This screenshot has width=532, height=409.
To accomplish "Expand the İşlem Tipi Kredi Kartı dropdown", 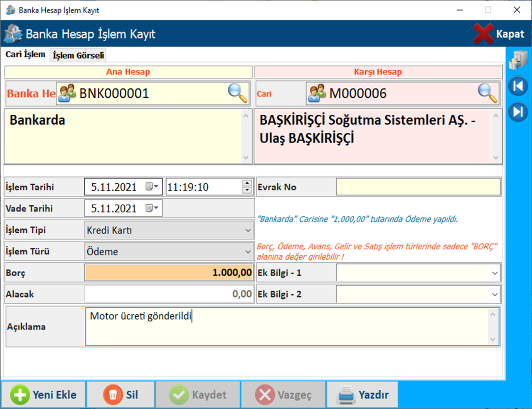I will coord(248,230).
